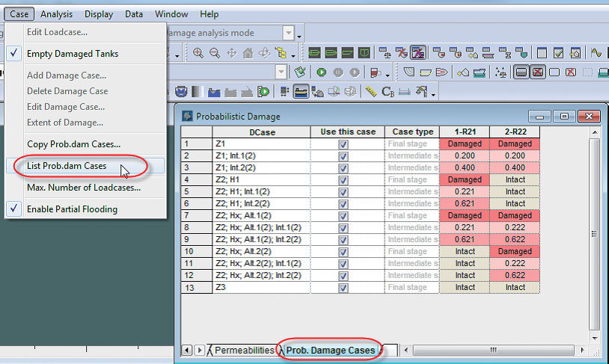Switch to the Prob. Damage Cases tab
This screenshot has height=364, width=609.
pos(331,350)
